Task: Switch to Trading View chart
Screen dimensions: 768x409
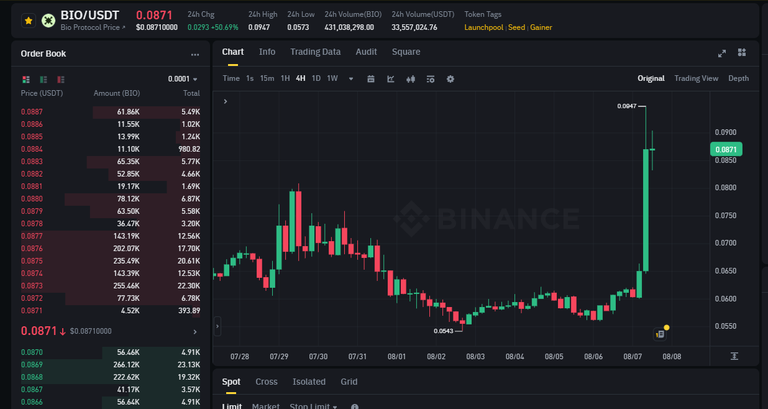Action: pos(696,78)
